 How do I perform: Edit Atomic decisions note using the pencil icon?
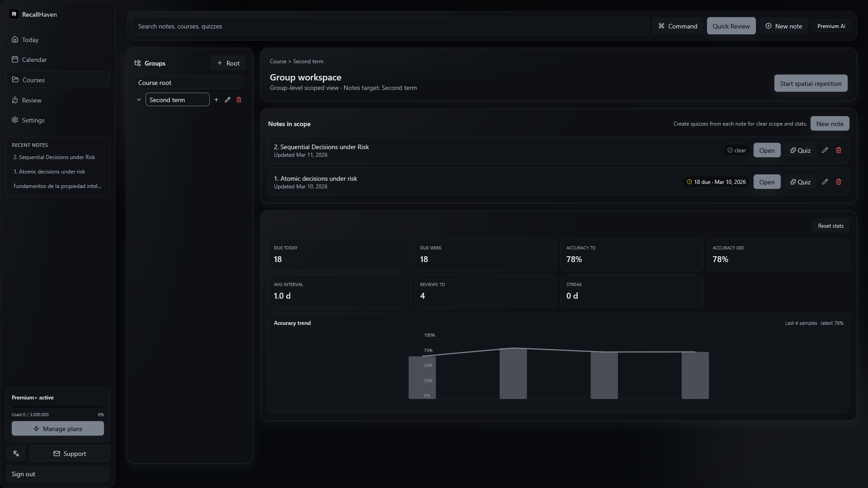coord(825,182)
